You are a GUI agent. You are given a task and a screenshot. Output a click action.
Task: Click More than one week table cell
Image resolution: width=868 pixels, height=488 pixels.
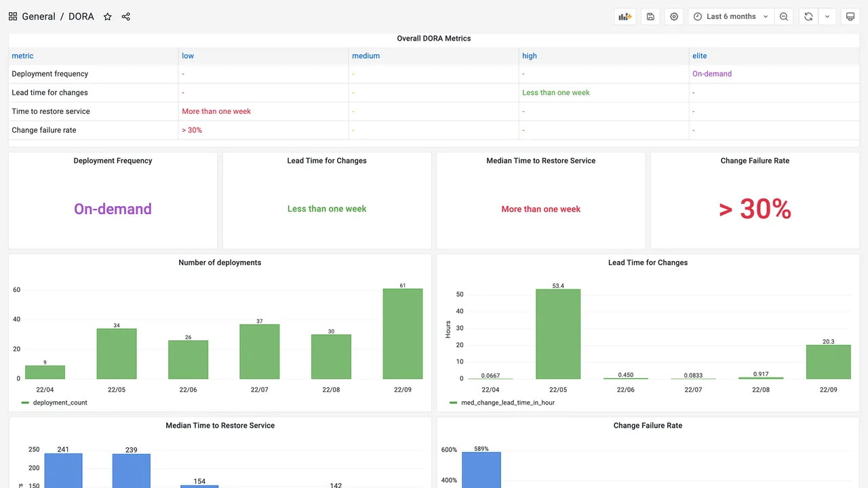216,111
